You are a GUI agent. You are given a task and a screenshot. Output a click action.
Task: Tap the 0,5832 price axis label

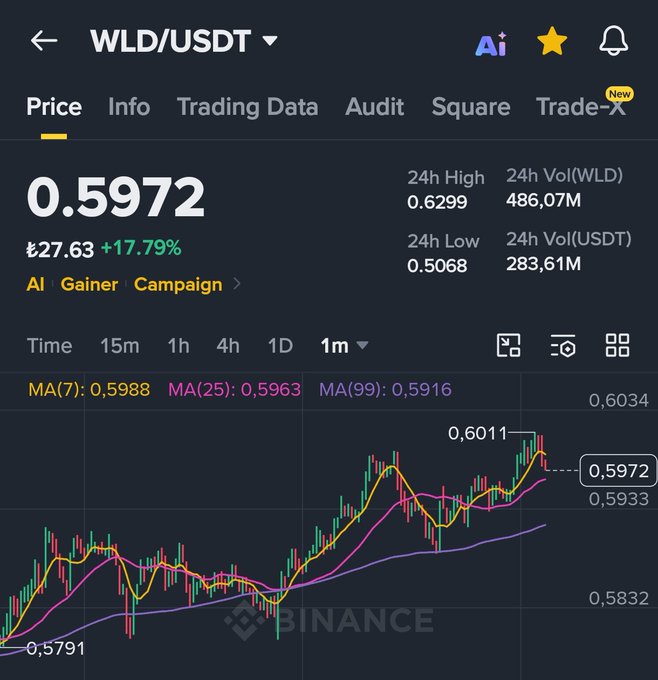tap(619, 598)
